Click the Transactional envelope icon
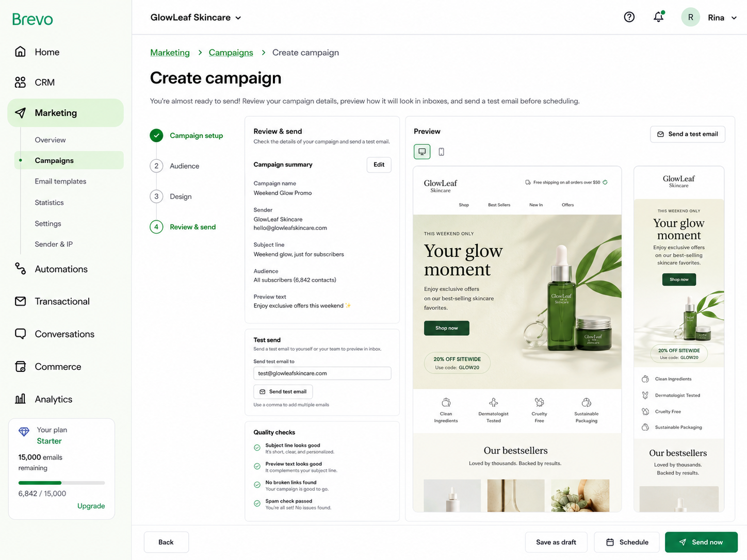Viewport: 747px width, 560px height. pyautogui.click(x=20, y=301)
